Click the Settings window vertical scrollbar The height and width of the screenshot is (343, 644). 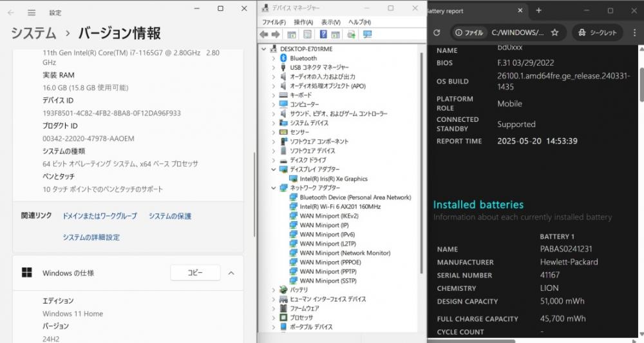[254, 193]
